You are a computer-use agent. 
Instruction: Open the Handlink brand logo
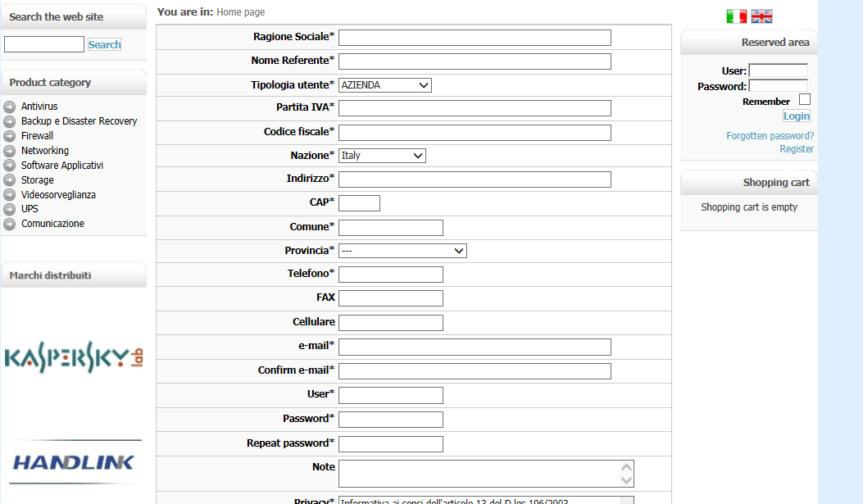tap(74, 462)
